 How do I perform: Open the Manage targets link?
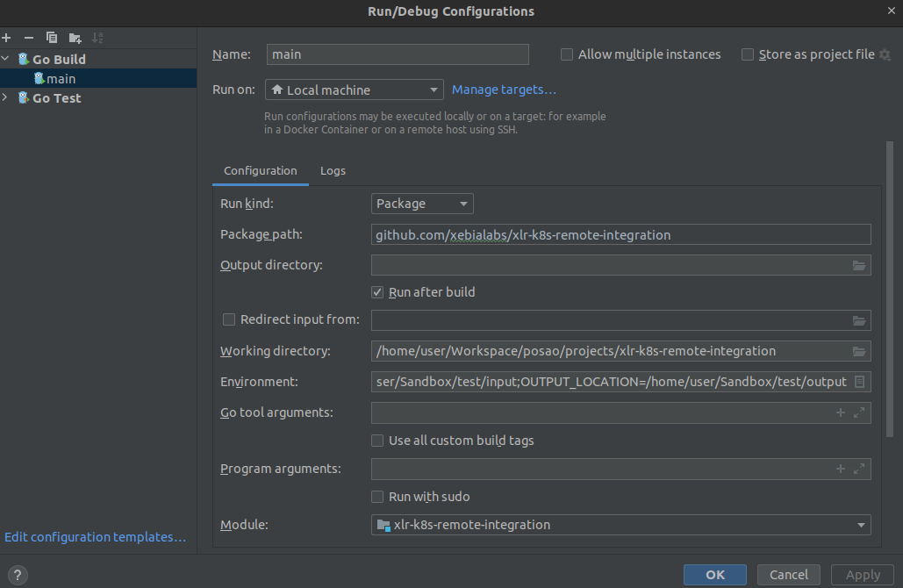tap(504, 90)
